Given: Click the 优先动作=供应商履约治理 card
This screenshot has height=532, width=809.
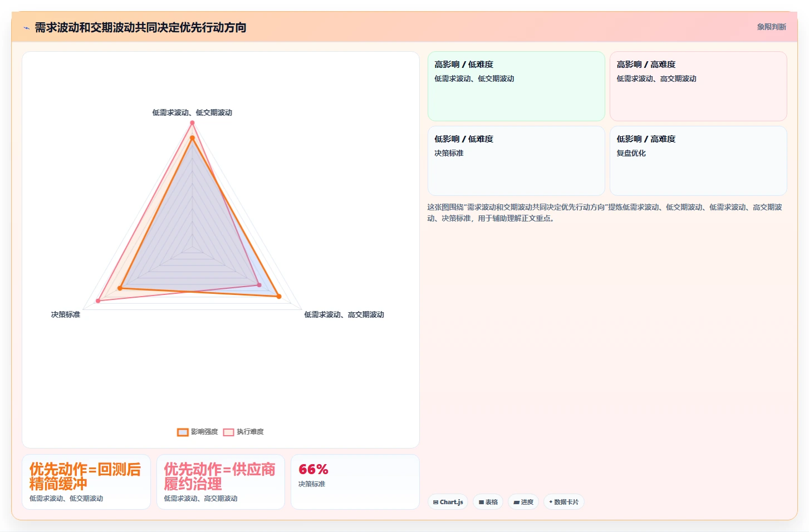Looking at the screenshot, I should click(220, 482).
